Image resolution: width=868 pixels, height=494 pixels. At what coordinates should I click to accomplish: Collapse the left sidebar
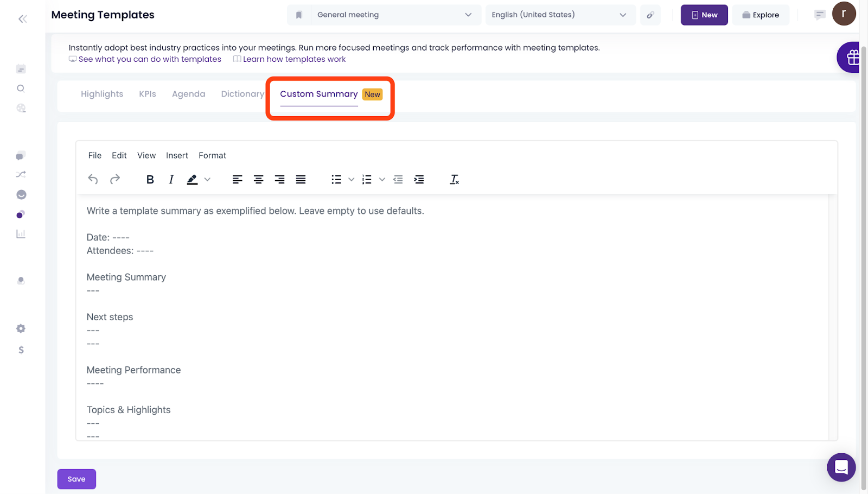[22, 19]
